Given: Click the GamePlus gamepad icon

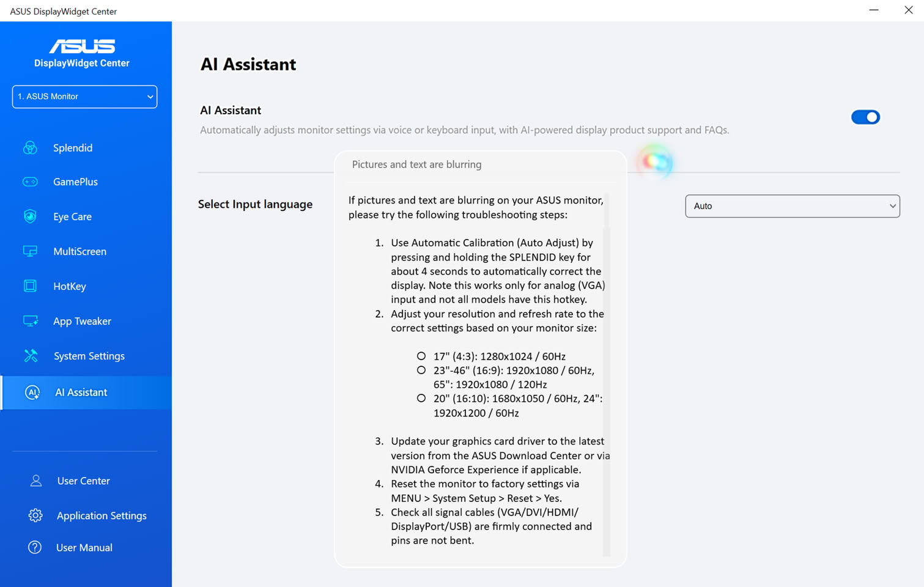Looking at the screenshot, I should 30,182.
